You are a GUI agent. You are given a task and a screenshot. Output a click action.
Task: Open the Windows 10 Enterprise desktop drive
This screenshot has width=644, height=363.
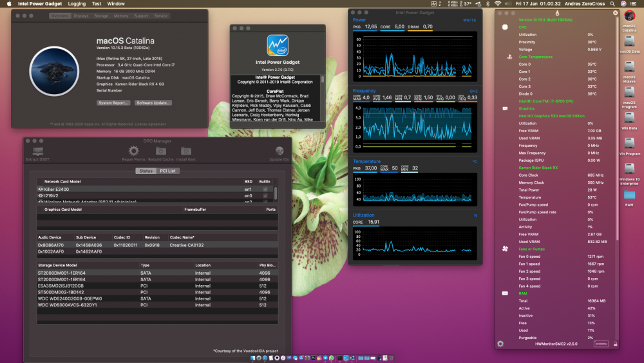point(629,169)
